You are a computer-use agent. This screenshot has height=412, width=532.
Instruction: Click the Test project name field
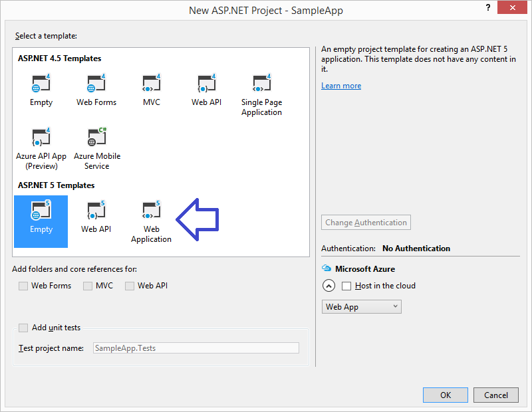pyautogui.click(x=196, y=348)
